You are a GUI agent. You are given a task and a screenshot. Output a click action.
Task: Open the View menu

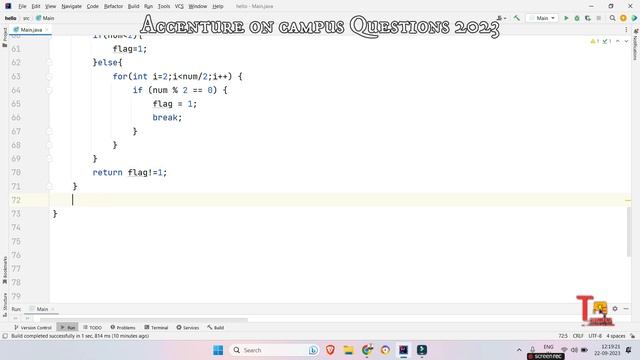point(50,6)
